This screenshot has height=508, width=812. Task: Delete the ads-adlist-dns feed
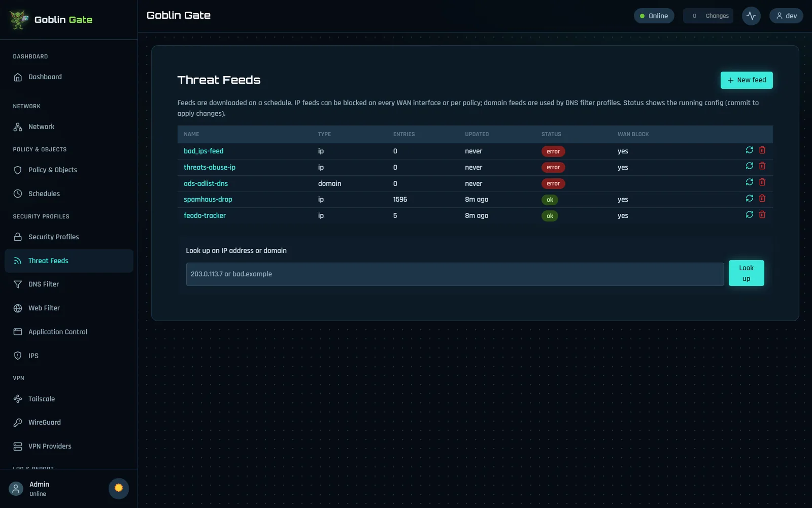762,182
